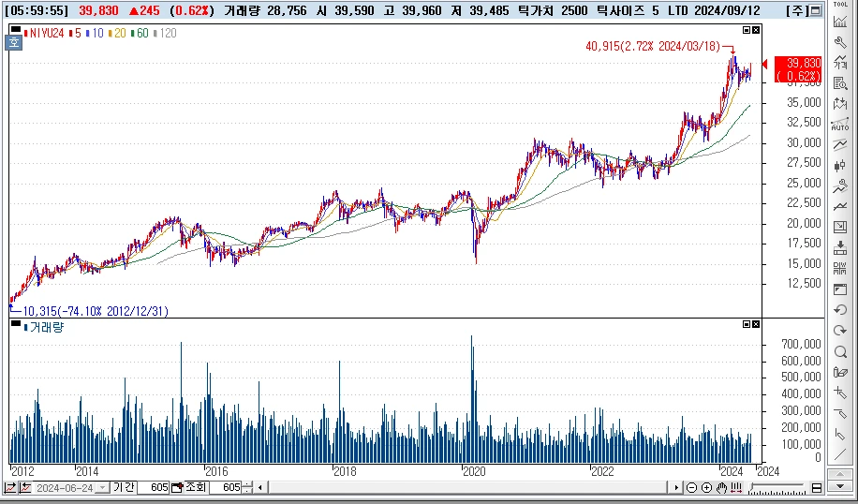Click the download-to-tray save icon
Viewport: 858px width, 504px height.
point(840,248)
